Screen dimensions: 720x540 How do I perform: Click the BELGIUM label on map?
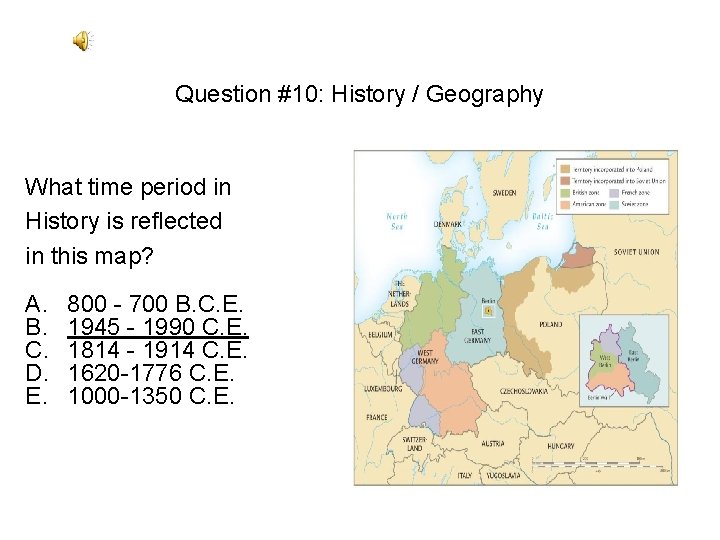(380, 335)
